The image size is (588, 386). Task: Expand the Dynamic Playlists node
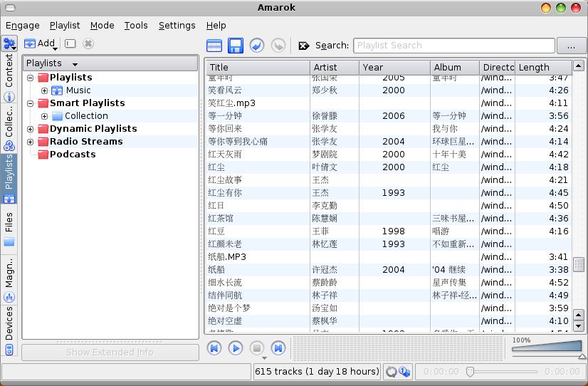pyautogui.click(x=31, y=129)
